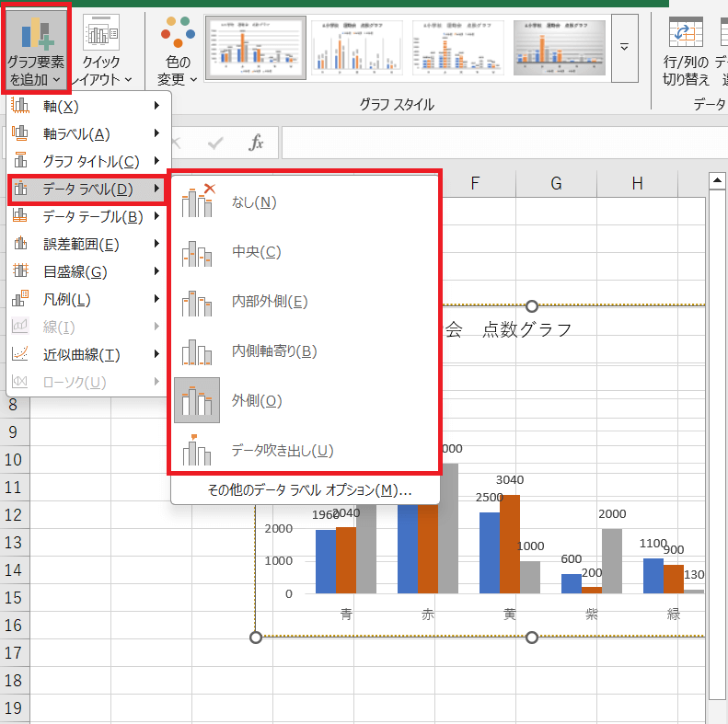This screenshot has width=728, height=724.
Task: Choose 内部外側(E) data label position
Action: (306, 301)
